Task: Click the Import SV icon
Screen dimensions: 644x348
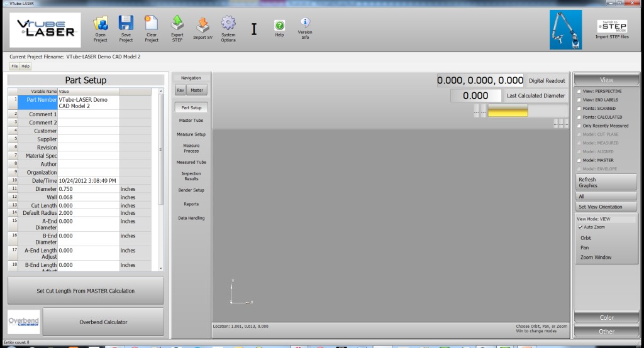Action: coord(203,25)
